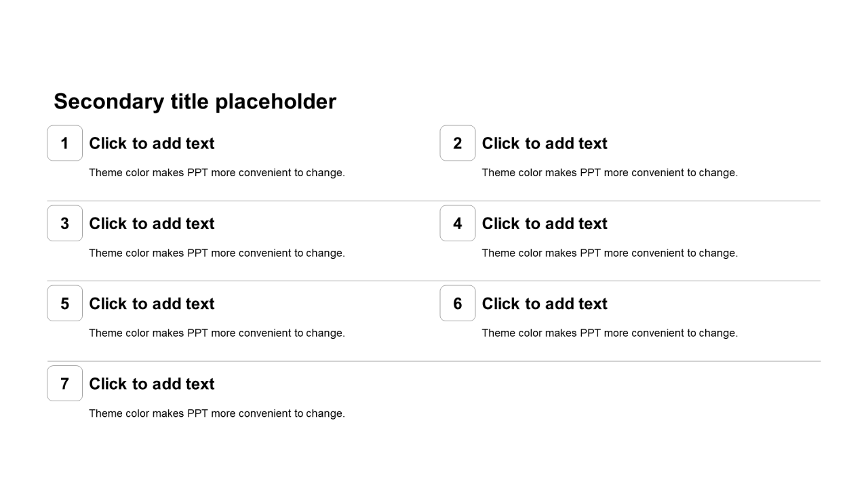Viewport: 868px width, 488px height.
Task: Select the heading text next to number 3
Action: [x=152, y=224]
